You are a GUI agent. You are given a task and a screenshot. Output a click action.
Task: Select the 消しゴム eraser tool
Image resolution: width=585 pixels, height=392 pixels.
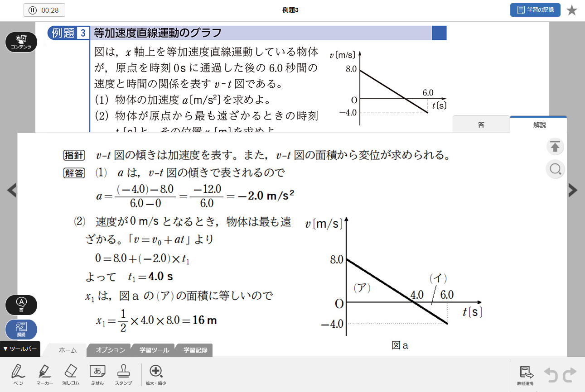click(x=72, y=375)
